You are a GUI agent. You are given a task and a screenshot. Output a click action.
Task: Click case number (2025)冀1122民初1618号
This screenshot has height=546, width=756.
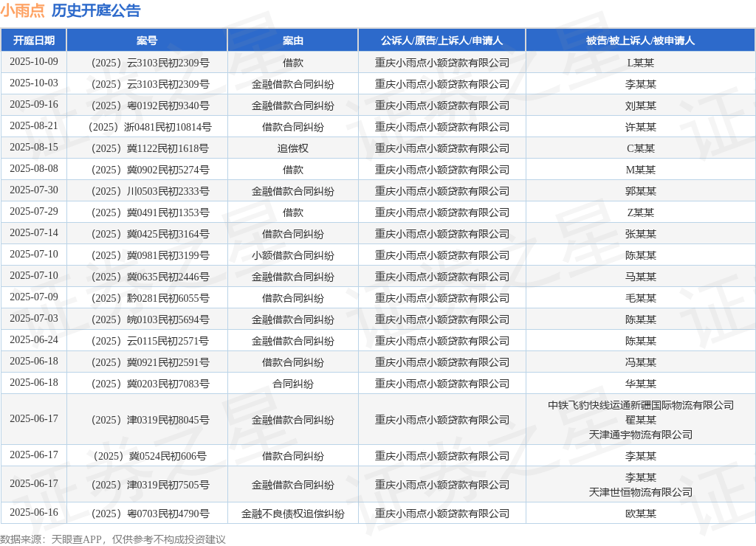coord(150,148)
